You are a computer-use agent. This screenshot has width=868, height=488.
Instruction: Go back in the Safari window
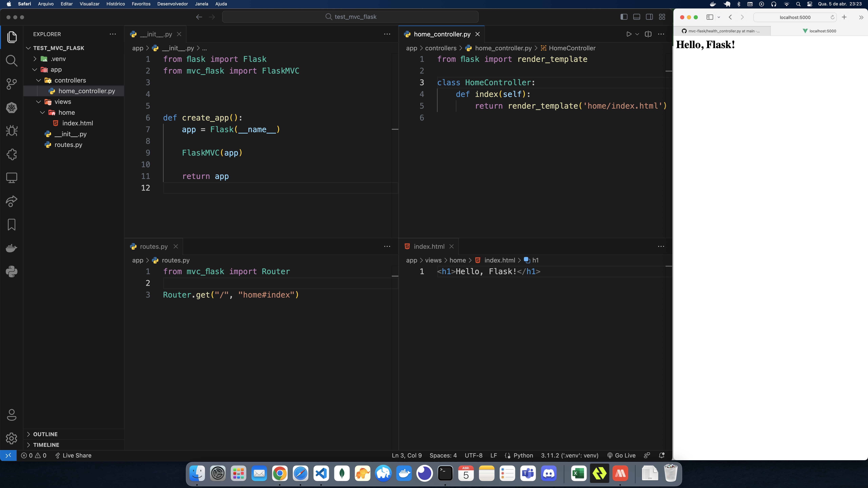(730, 17)
